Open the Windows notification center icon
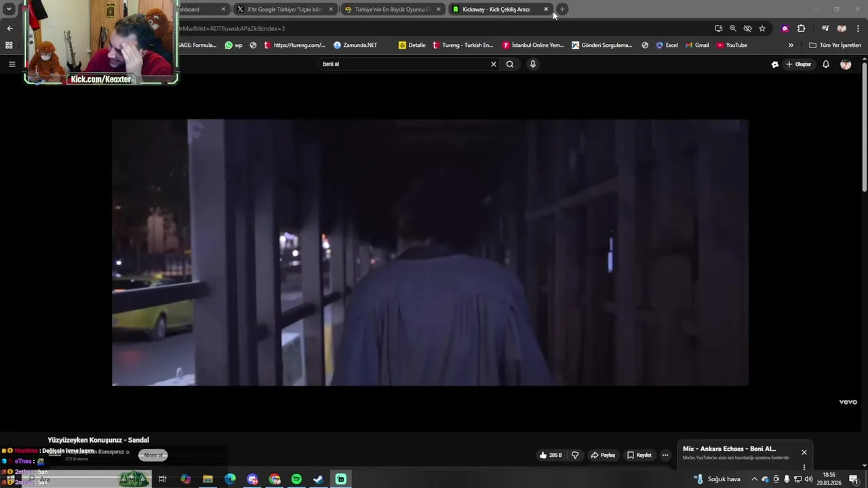Screen dimensions: 868x488 854,479
